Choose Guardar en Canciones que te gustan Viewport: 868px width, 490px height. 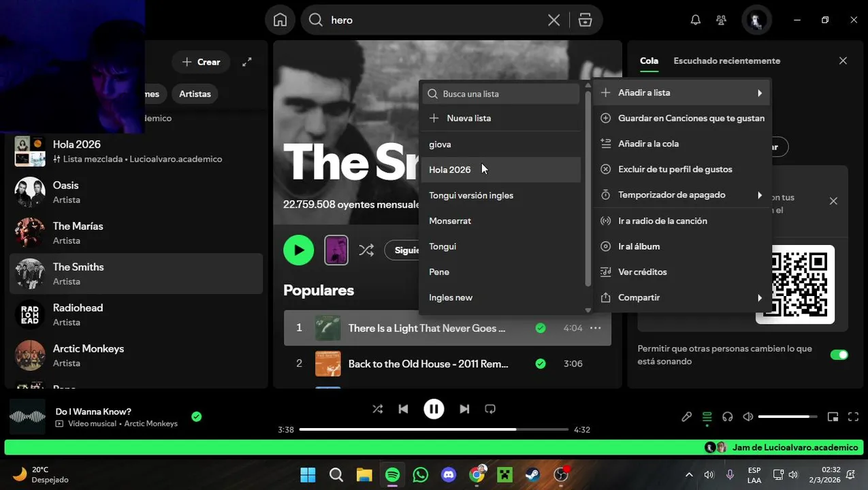(x=681, y=118)
